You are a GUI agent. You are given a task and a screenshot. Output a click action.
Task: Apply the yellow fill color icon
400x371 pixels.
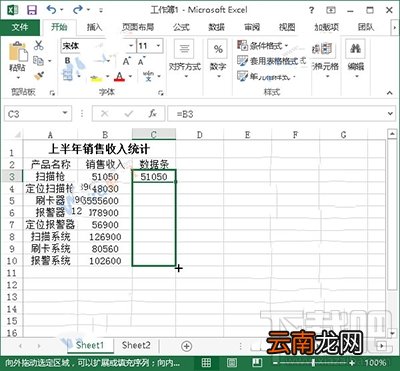point(96,78)
